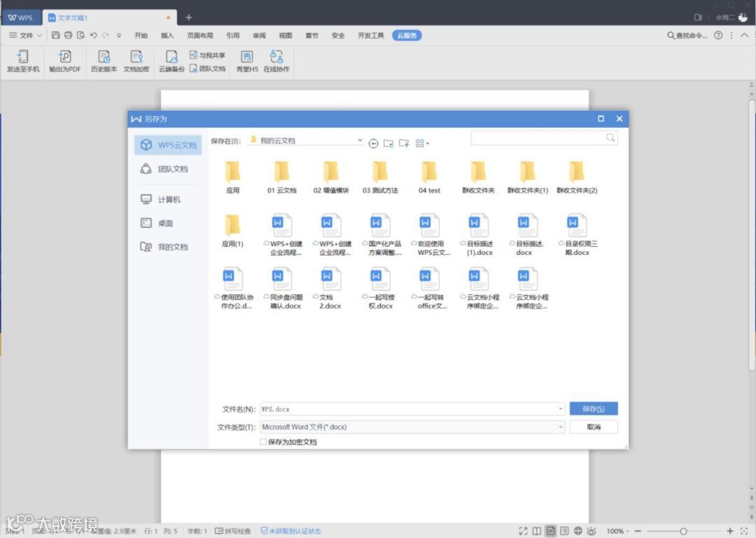The height and width of the screenshot is (538, 756).
Task: Click the new folder icon in dialog
Action: (404, 143)
